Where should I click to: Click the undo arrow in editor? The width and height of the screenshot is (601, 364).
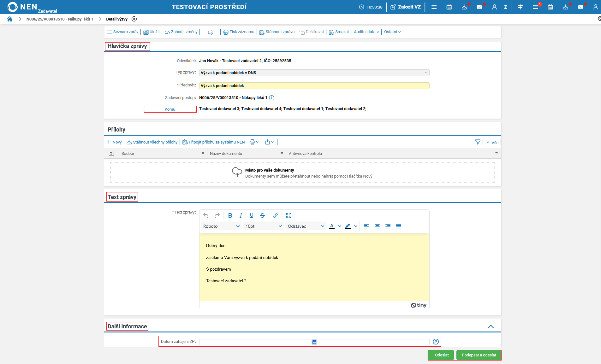(x=206, y=215)
